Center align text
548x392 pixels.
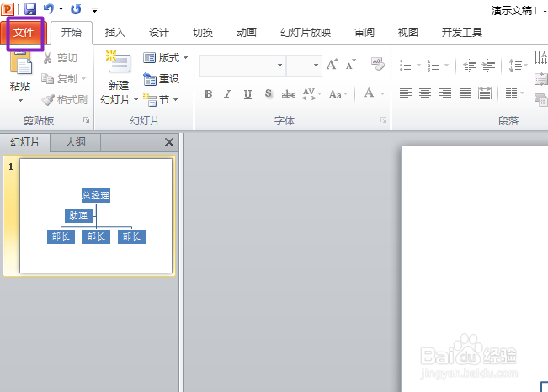coord(425,93)
